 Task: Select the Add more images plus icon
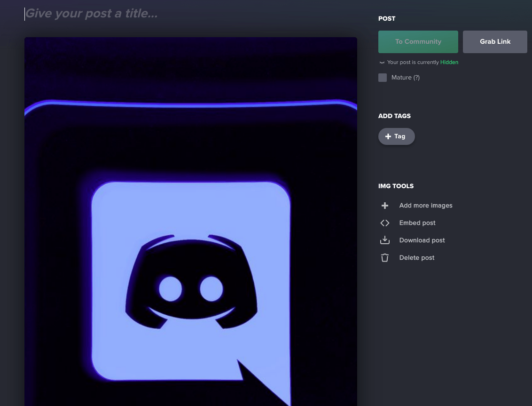coord(384,205)
